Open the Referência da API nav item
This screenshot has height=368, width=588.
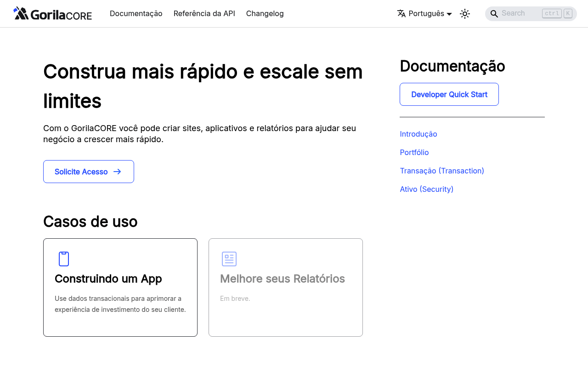pyautogui.click(x=204, y=13)
